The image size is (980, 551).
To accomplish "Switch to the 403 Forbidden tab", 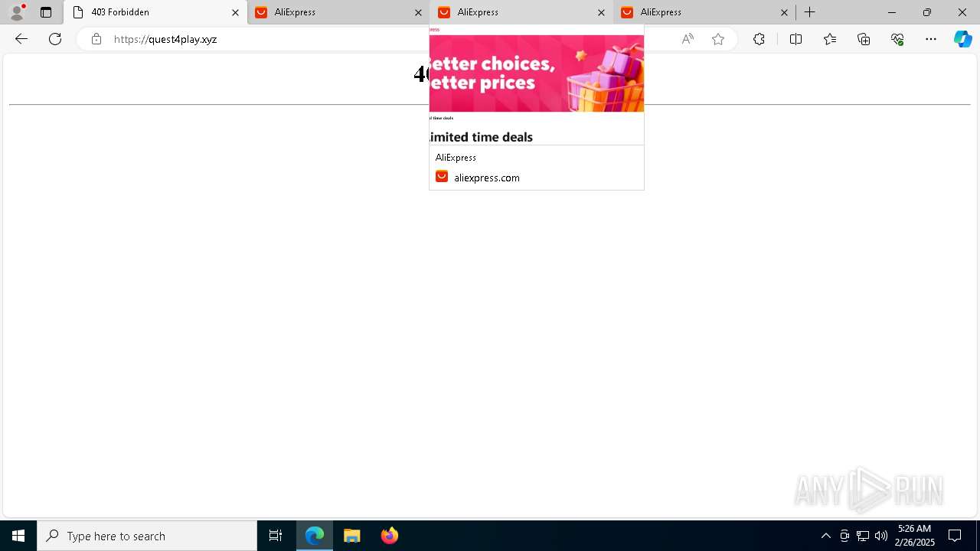I will click(155, 12).
